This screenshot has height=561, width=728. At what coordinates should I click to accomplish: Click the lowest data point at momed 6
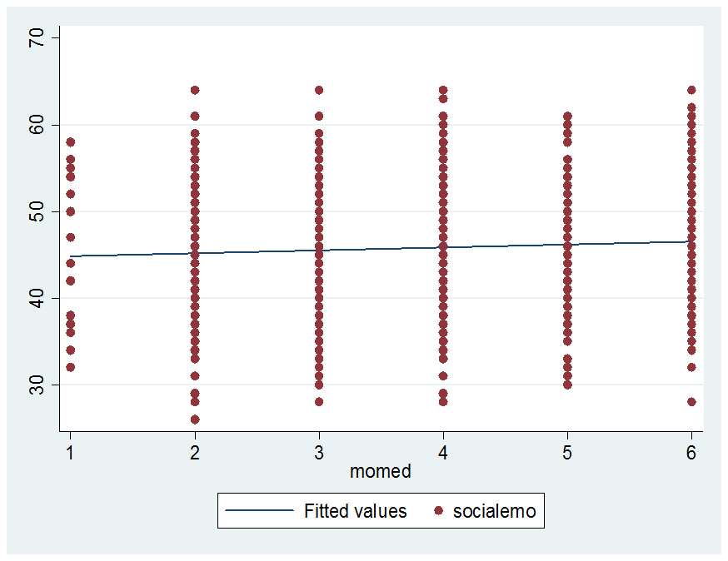pyautogui.click(x=691, y=402)
